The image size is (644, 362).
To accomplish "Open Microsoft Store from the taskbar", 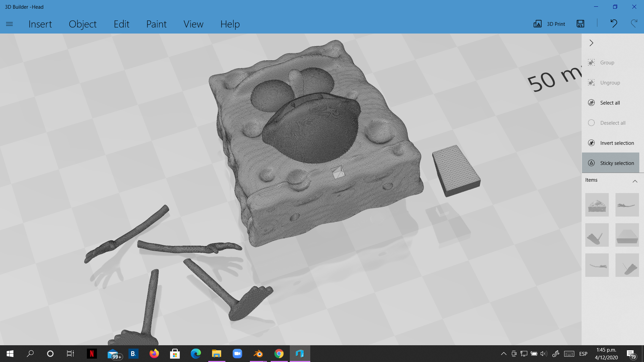I will pyautogui.click(x=175, y=354).
